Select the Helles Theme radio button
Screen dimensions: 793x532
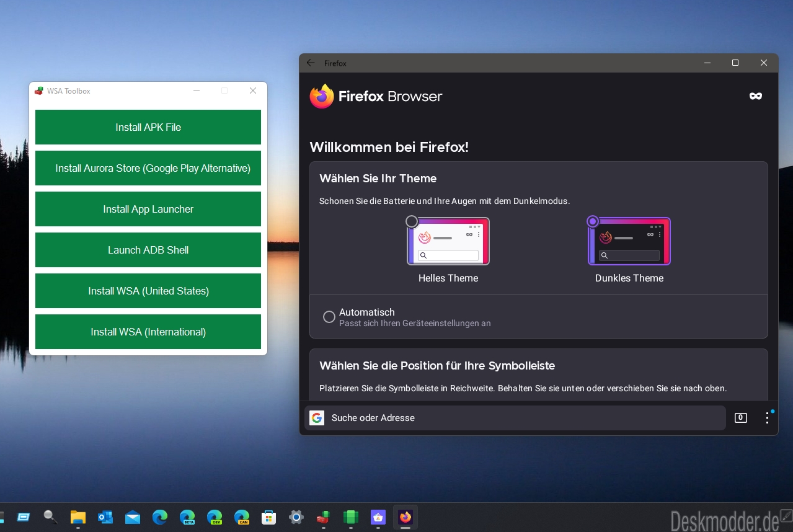pos(412,221)
